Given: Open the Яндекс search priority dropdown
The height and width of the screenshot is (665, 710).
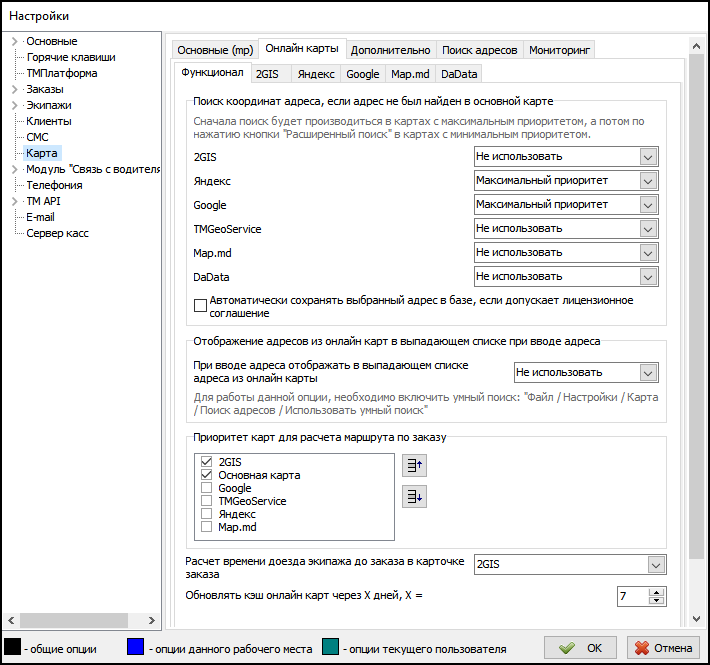Looking at the screenshot, I should 649,180.
